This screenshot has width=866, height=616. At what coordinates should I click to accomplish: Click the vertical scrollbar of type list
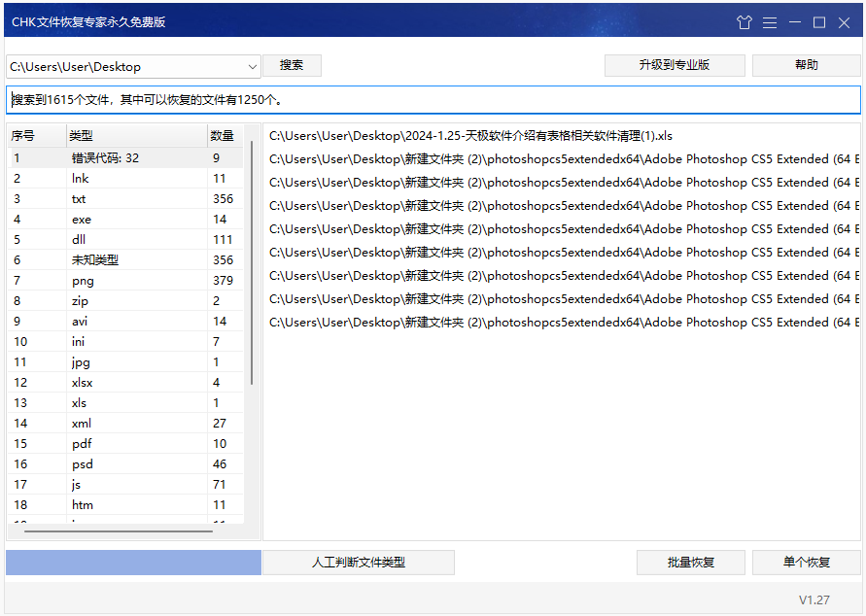[252, 262]
